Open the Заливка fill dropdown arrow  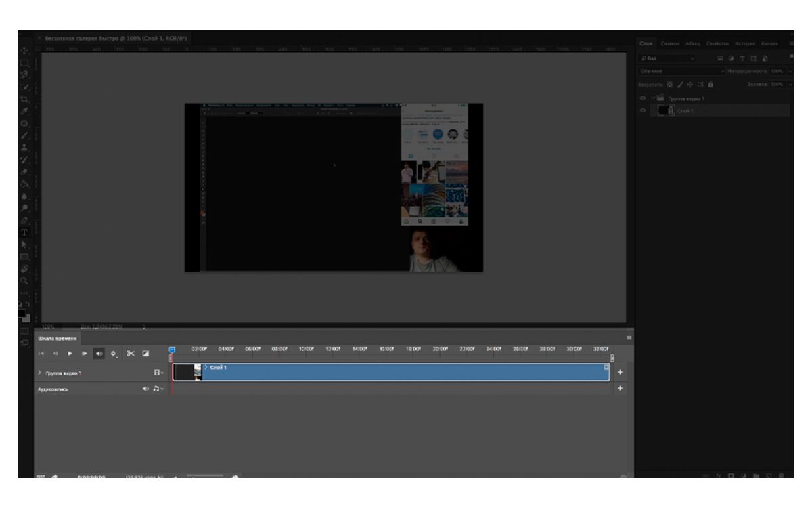tap(789, 85)
